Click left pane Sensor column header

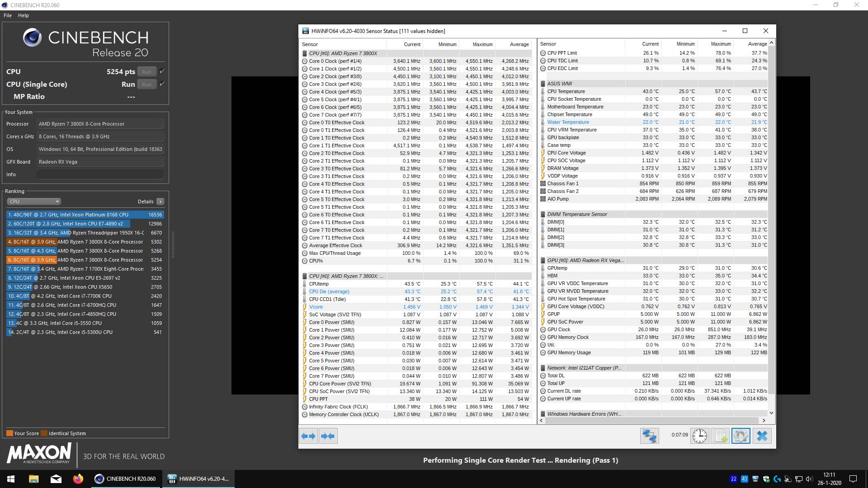click(x=343, y=44)
